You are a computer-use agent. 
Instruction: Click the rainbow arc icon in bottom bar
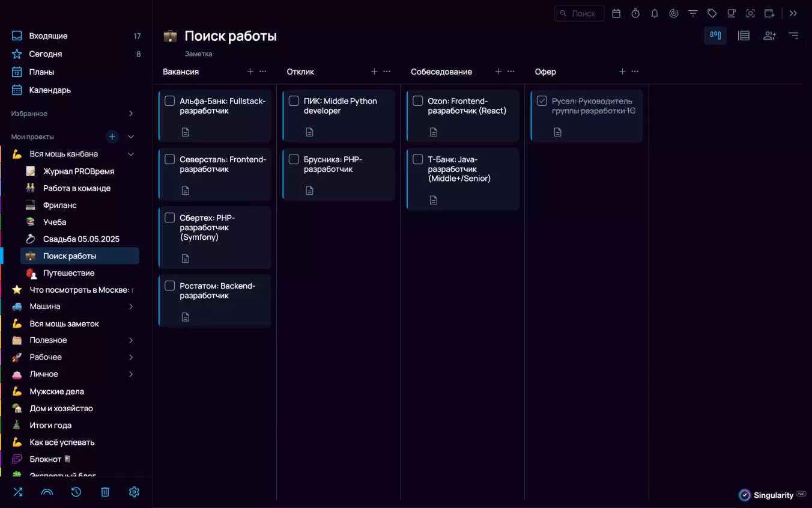click(x=47, y=492)
